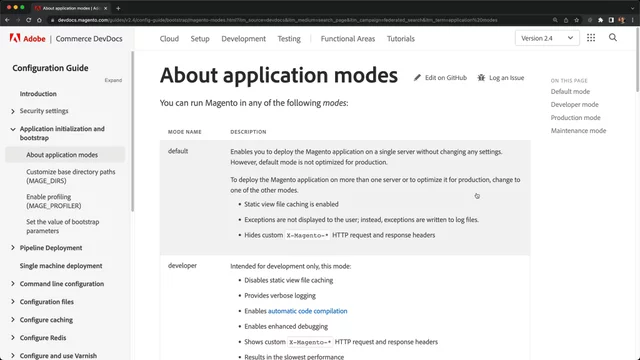Screen dimensions: 640x360
Task: Click Expand in the sidebar
Action: [x=113, y=80]
